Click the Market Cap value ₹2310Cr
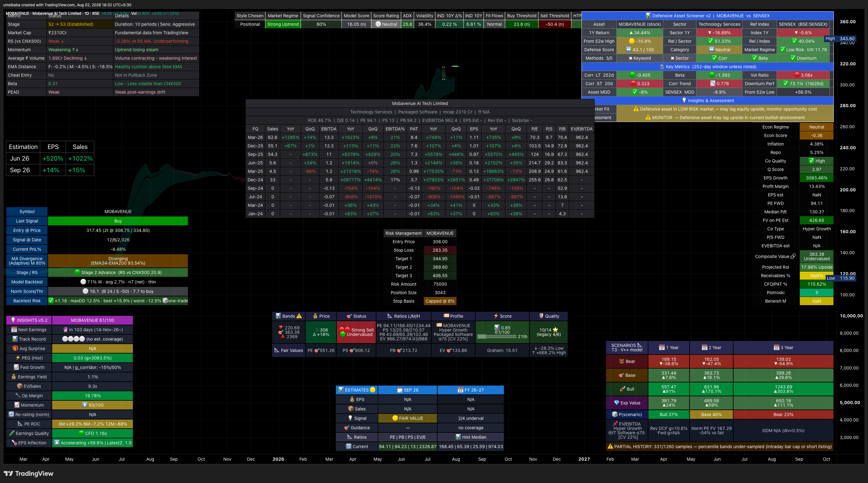The width and height of the screenshot is (868, 483). pos(57,33)
